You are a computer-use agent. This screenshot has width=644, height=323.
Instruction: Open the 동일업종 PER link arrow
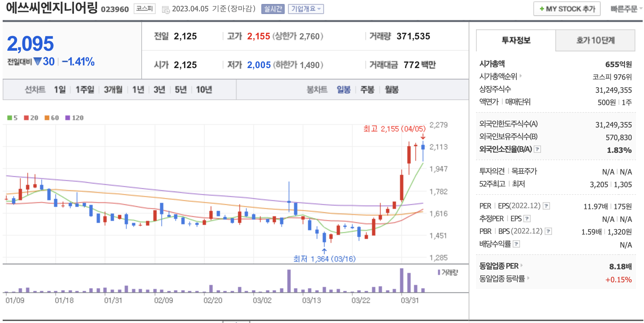pos(521,266)
